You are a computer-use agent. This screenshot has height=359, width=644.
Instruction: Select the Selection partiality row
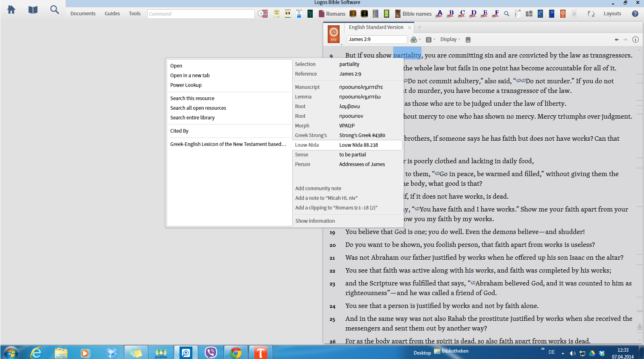(x=348, y=64)
